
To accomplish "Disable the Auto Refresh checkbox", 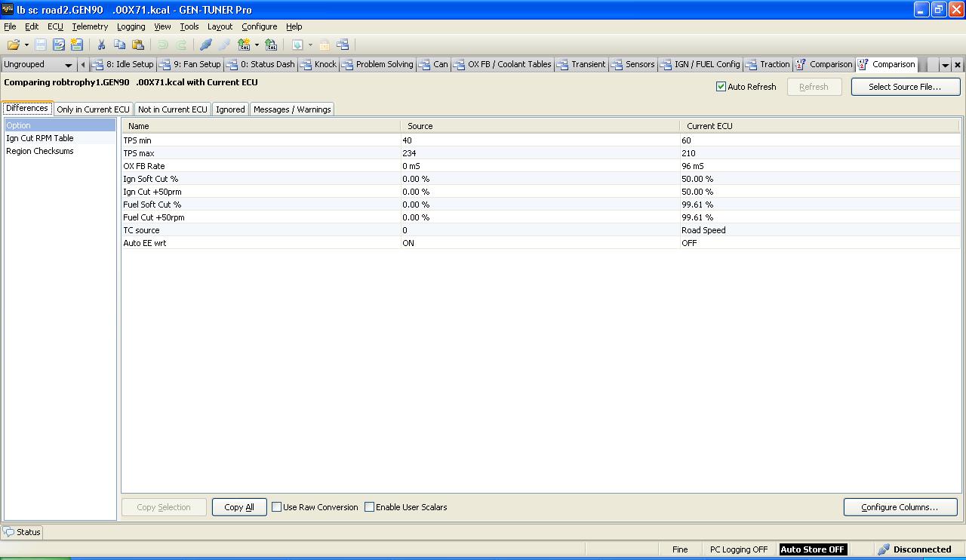I will click(721, 87).
